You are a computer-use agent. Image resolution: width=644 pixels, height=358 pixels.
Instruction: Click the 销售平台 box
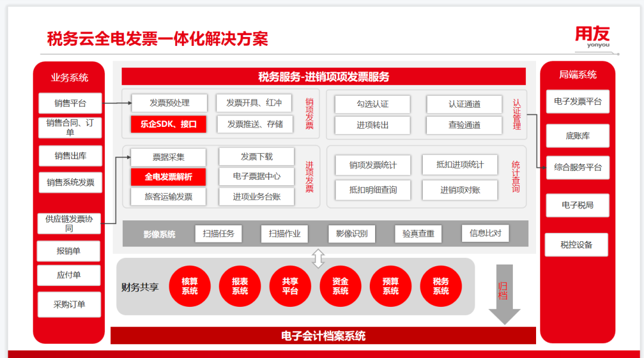70,103
